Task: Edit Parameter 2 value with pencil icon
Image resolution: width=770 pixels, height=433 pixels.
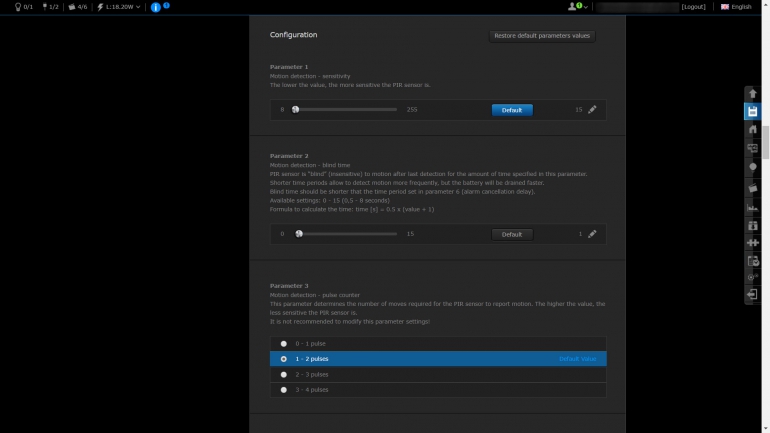Action: (592, 234)
